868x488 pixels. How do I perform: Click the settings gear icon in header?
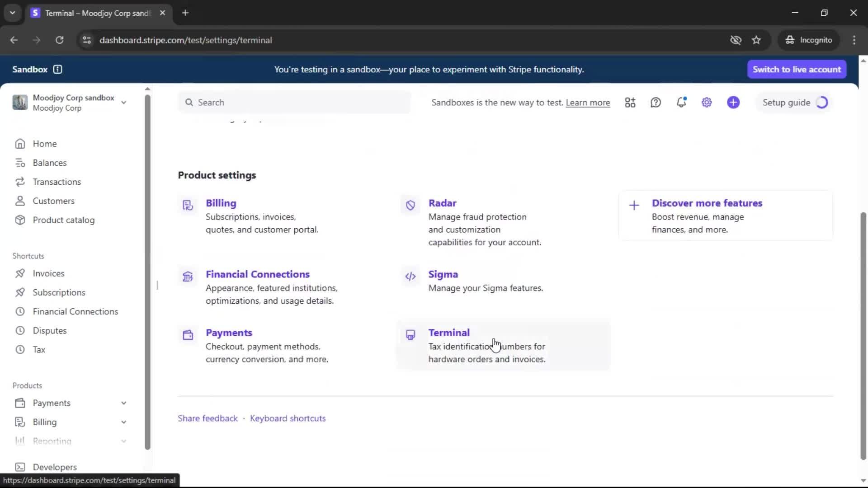707,103
